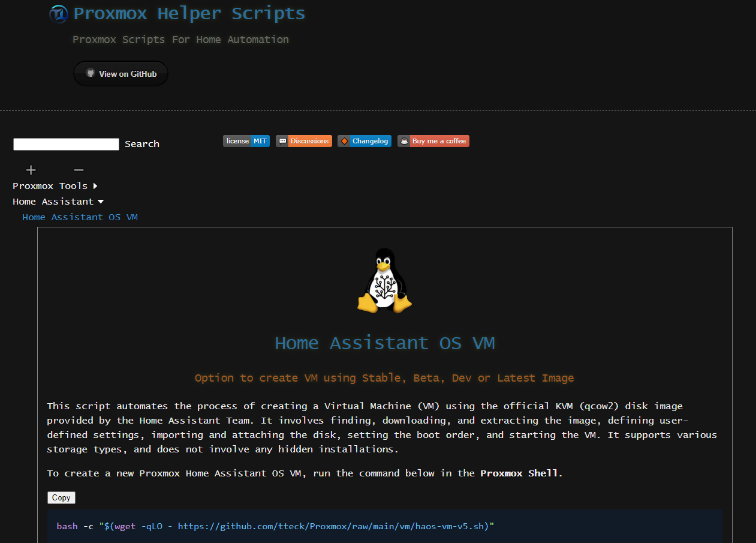
Task: Click the 'Proxmox Scripts For Home Automation' tagline
Action: pos(180,40)
